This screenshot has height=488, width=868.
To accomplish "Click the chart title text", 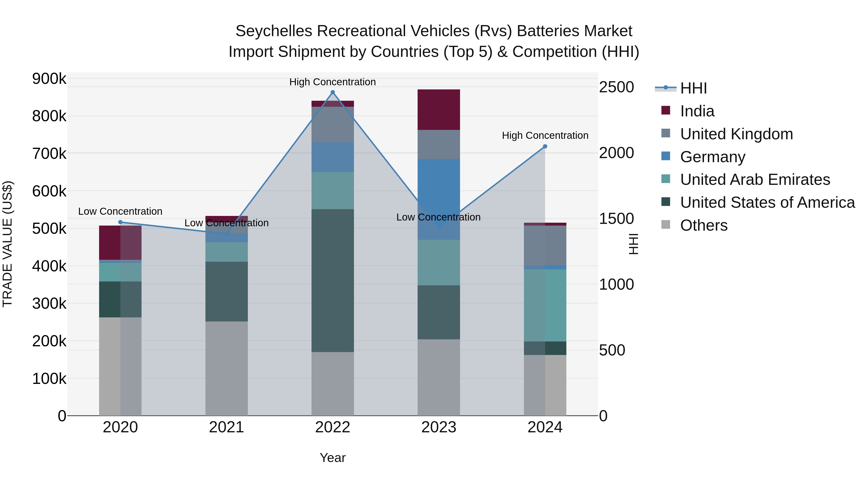I will coord(434,41).
